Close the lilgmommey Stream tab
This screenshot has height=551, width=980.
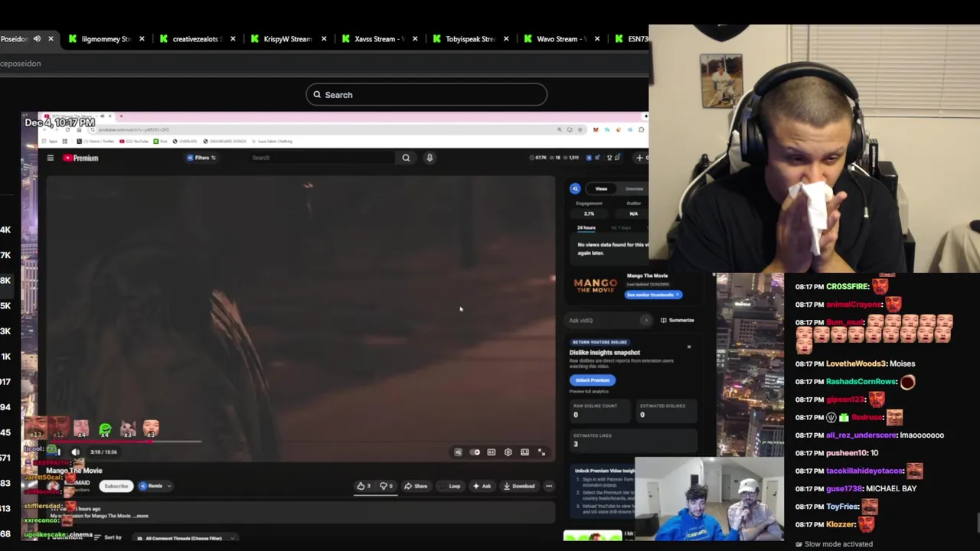142,39
